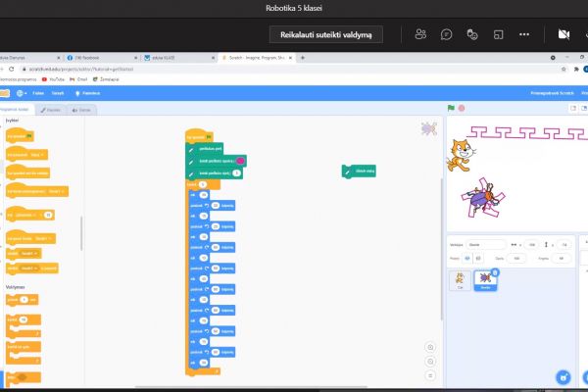Click the sprite name input field

[486, 245]
